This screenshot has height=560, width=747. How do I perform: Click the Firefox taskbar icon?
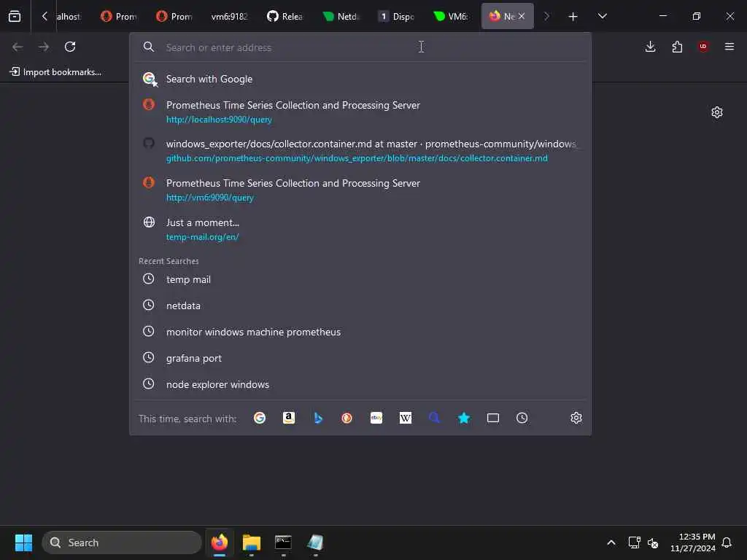[x=220, y=542]
